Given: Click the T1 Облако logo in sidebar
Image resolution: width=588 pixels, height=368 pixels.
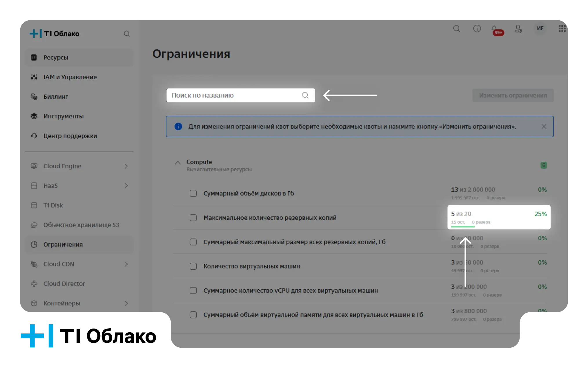Looking at the screenshot, I should (x=55, y=34).
